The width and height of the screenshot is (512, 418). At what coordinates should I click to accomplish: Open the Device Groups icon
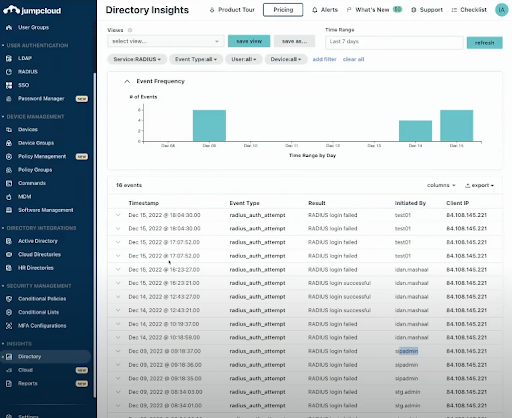tap(9, 143)
